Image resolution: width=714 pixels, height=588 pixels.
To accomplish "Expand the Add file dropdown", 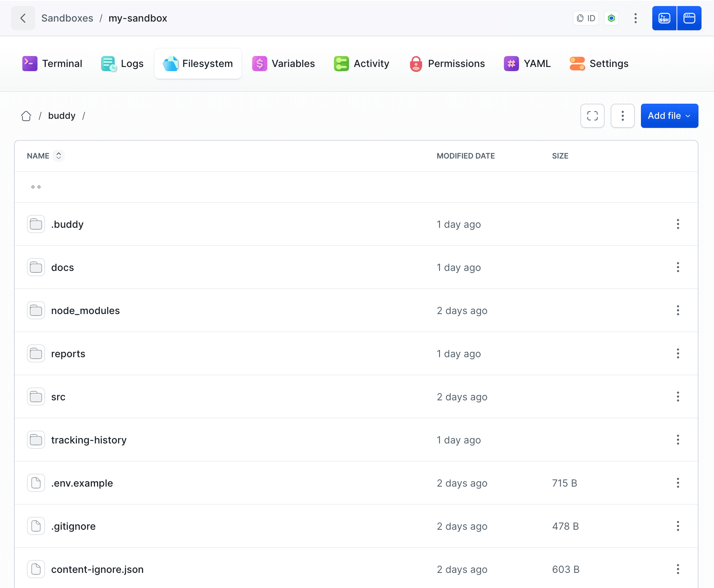I will [669, 116].
